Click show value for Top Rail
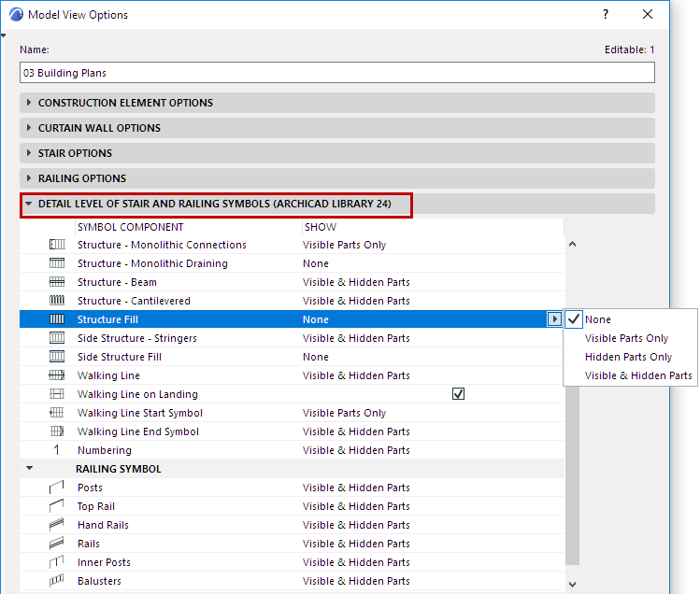Viewport: 700px width, 594px height. coord(356,506)
